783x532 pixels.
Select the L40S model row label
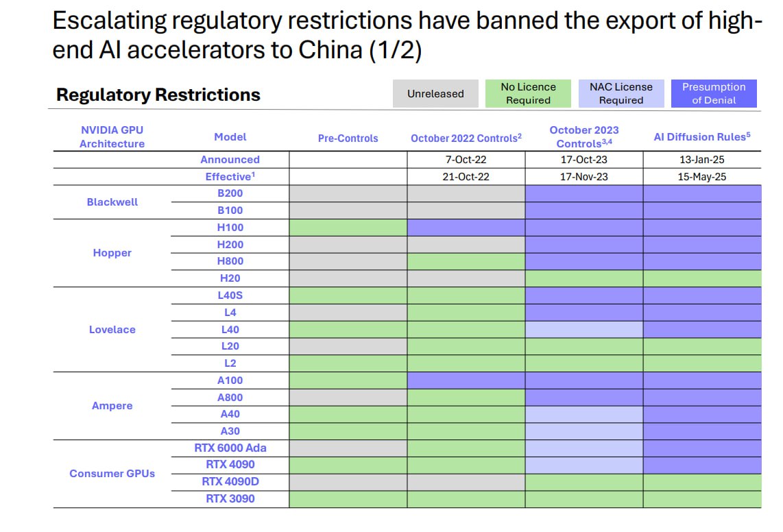(230, 295)
